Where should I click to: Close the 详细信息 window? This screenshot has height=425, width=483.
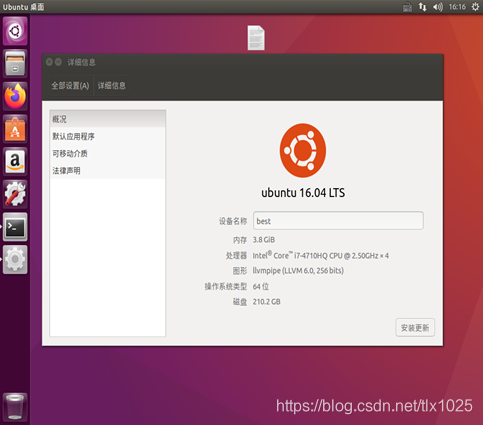coord(49,62)
